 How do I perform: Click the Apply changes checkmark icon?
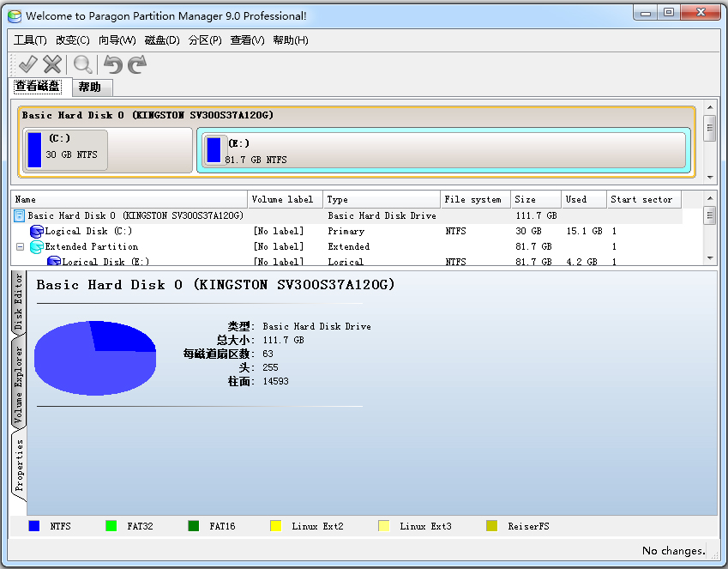pyautogui.click(x=27, y=64)
